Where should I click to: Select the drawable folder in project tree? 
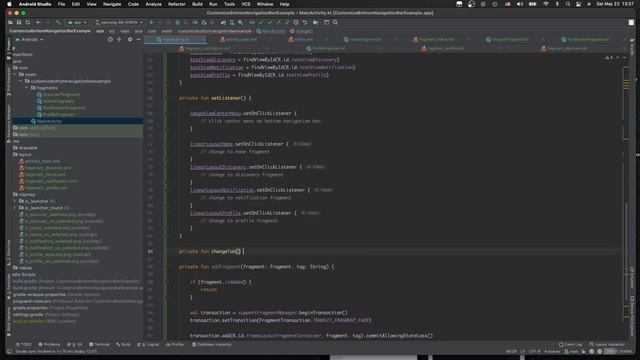pos(28,148)
